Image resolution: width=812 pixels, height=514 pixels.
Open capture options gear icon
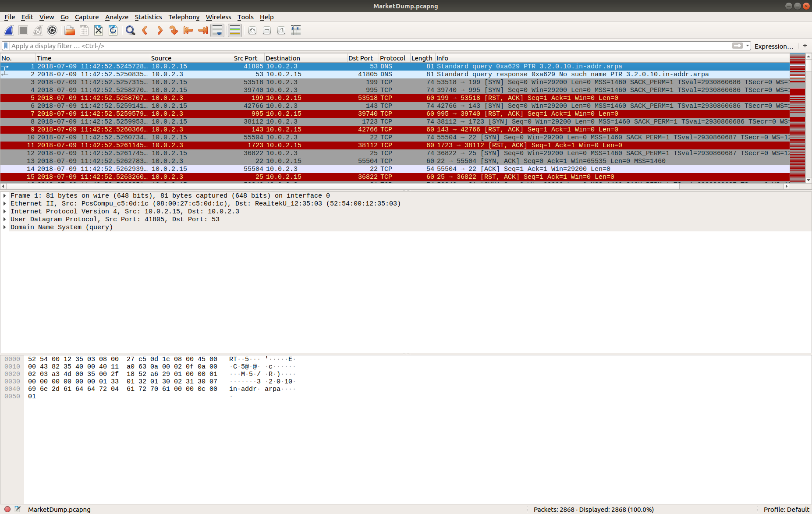(x=52, y=30)
